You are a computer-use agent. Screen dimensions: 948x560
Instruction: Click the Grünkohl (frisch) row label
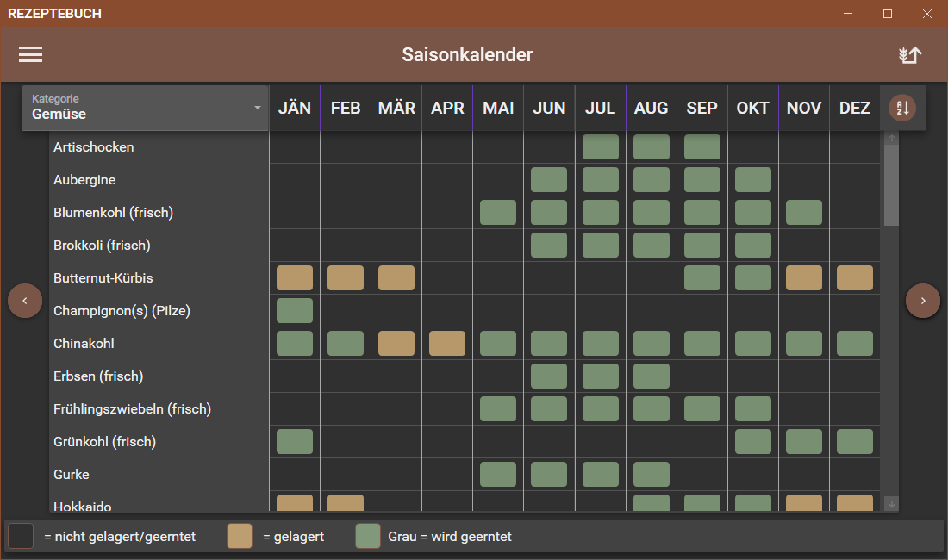[x=104, y=442]
